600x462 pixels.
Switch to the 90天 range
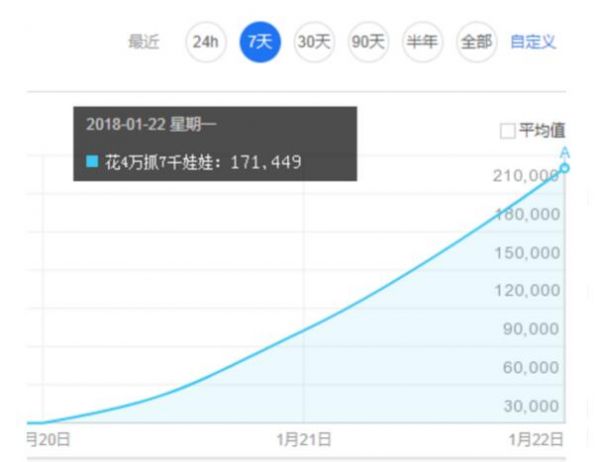pyautogui.click(x=368, y=42)
